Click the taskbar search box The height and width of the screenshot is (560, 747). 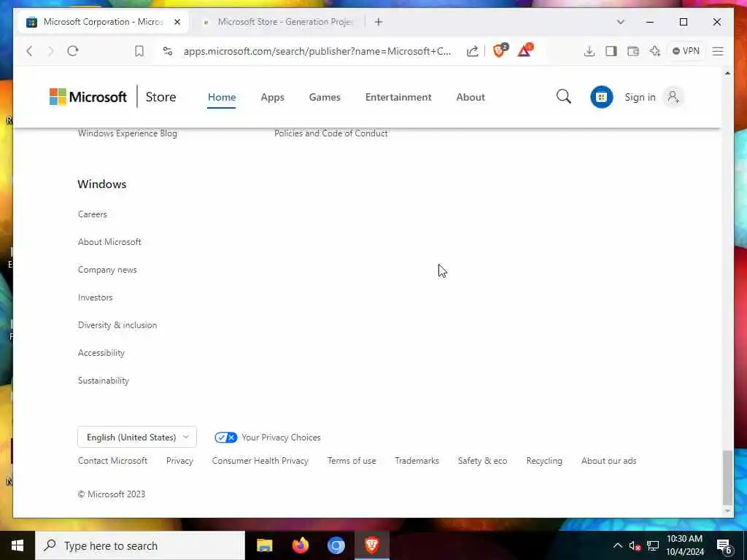[139, 545]
